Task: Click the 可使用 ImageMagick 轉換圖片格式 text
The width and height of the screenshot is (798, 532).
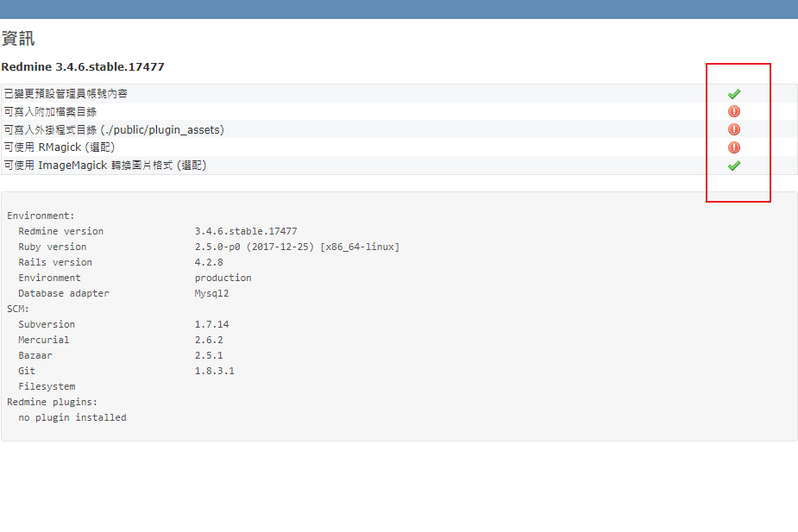Action: pos(89,166)
